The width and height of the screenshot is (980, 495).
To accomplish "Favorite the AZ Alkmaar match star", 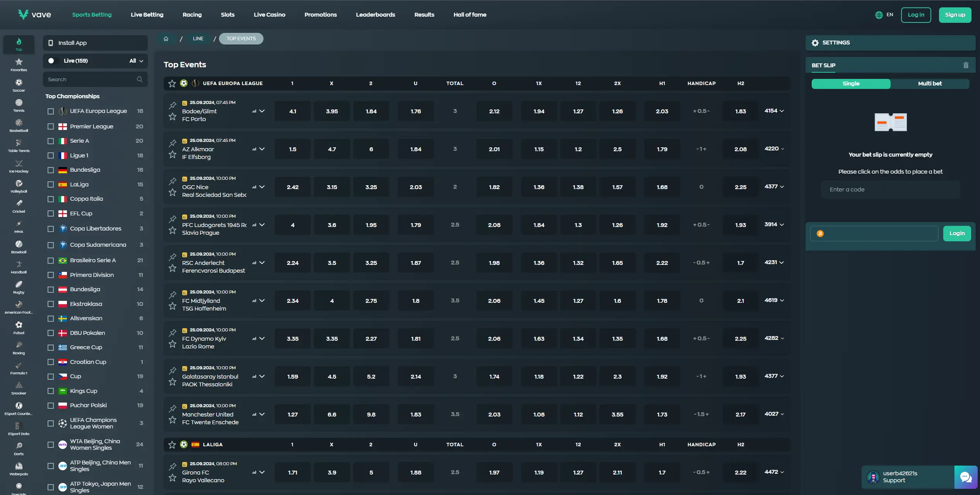I will [x=173, y=154].
